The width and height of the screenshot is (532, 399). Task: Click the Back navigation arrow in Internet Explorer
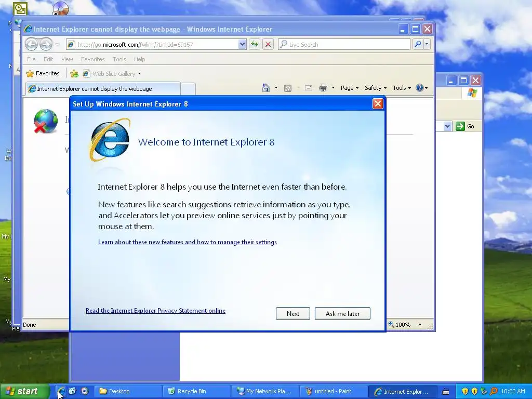[x=31, y=45]
